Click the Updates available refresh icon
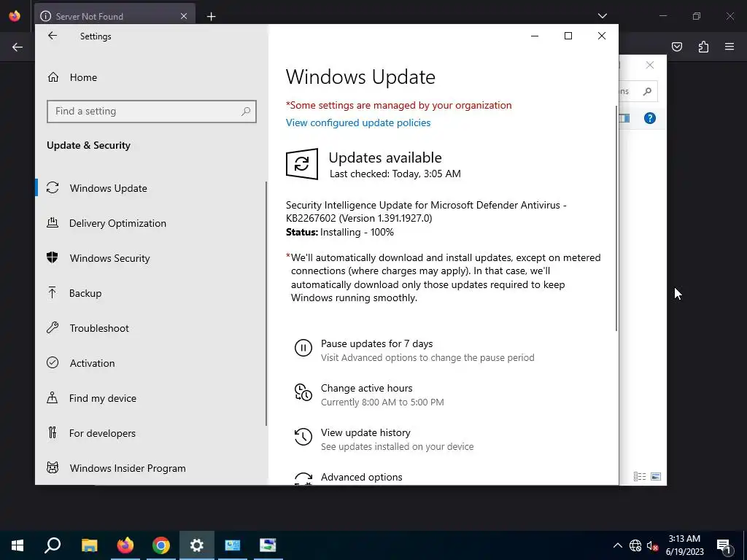The width and height of the screenshot is (747, 560). (302, 164)
